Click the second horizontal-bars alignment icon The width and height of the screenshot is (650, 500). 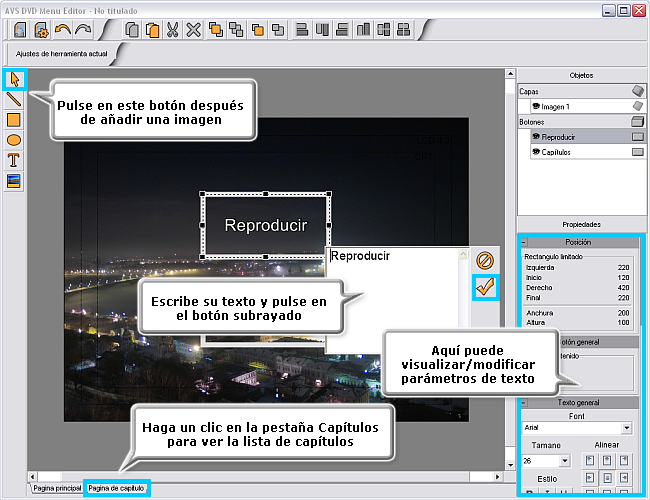click(x=342, y=29)
